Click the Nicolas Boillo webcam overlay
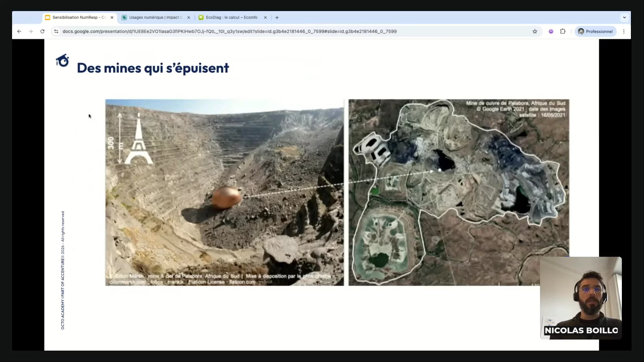This screenshot has height=362, width=644. (x=581, y=298)
